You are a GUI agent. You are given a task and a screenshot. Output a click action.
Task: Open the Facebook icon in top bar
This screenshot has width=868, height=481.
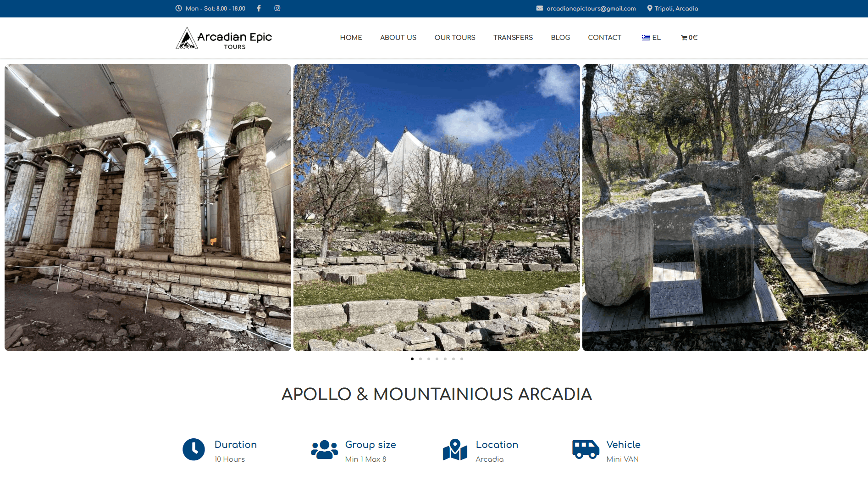259,8
